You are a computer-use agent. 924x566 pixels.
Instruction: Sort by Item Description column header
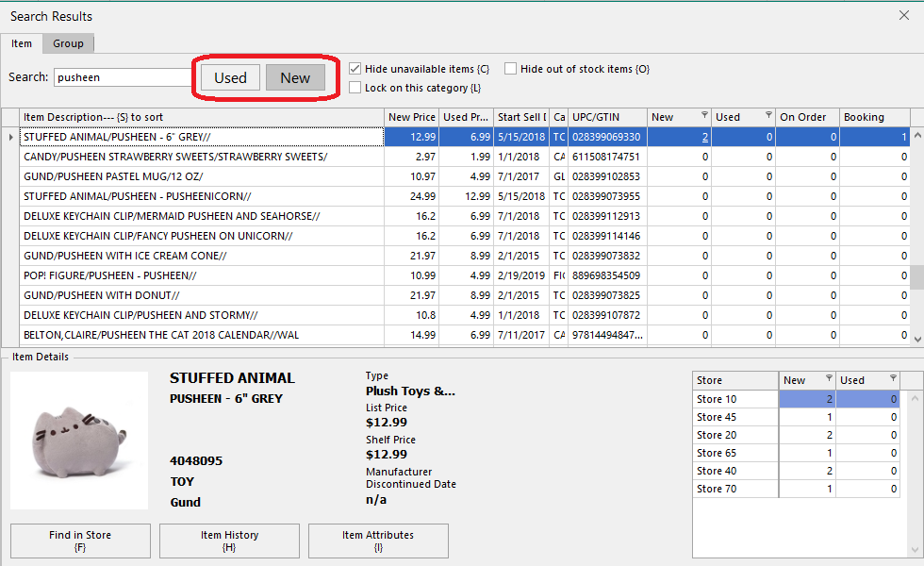click(x=202, y=117)
